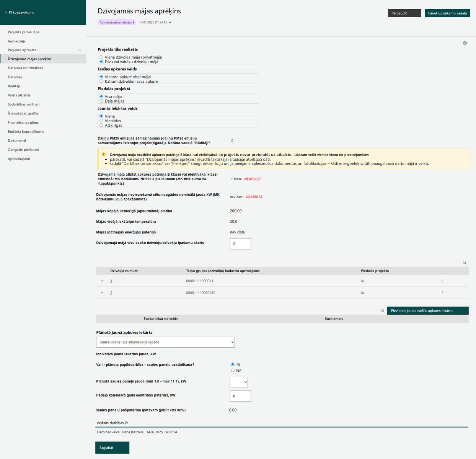Go to Finansēšanas plāns menu item
Image resolution: width=476 pixels, height=459 pixels.
23,123
